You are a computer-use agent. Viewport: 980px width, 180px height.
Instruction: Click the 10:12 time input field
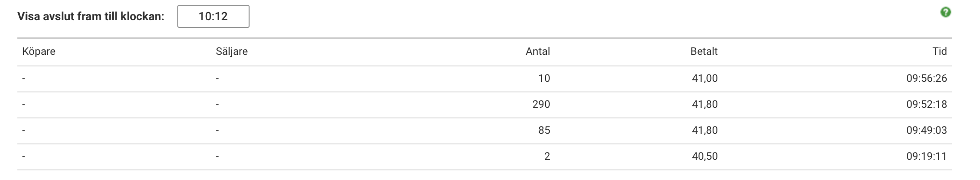(213, 16)
